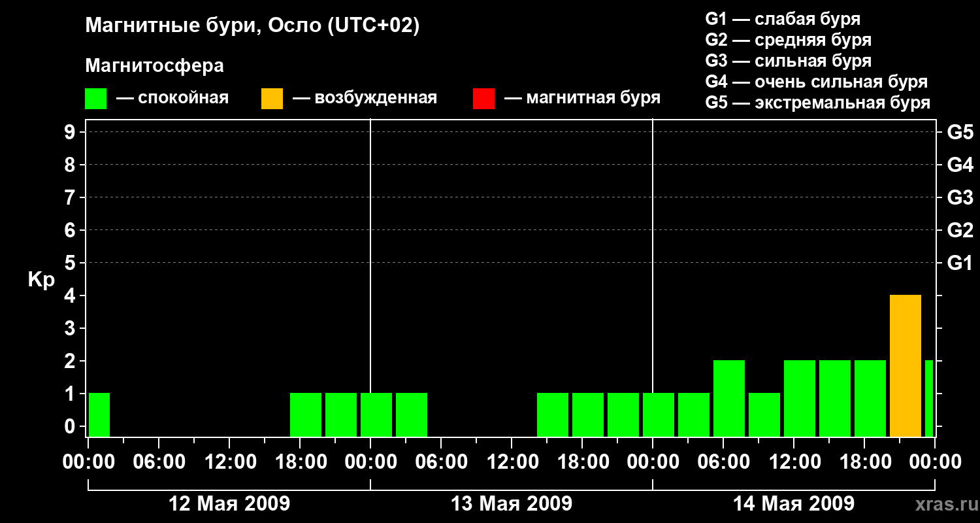The image size is (980, 523).
Task: Click the '— спокойная' legend text
Action: 172,98
